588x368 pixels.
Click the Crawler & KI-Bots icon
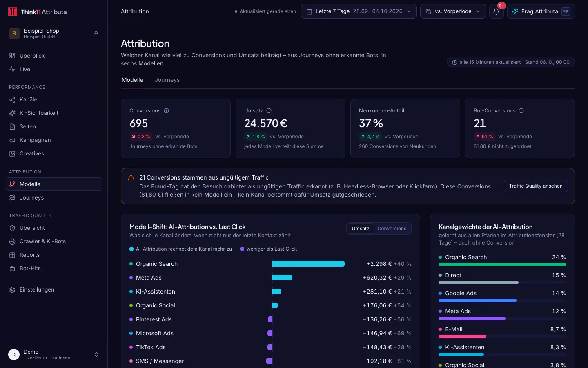pos(12,241)
